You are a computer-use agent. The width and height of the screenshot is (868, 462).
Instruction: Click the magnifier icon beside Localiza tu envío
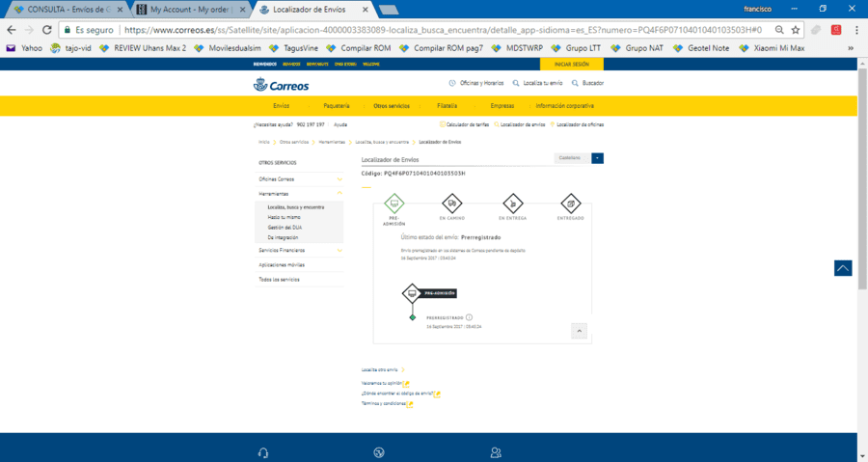pyautogui.click(x=516, y=83)
